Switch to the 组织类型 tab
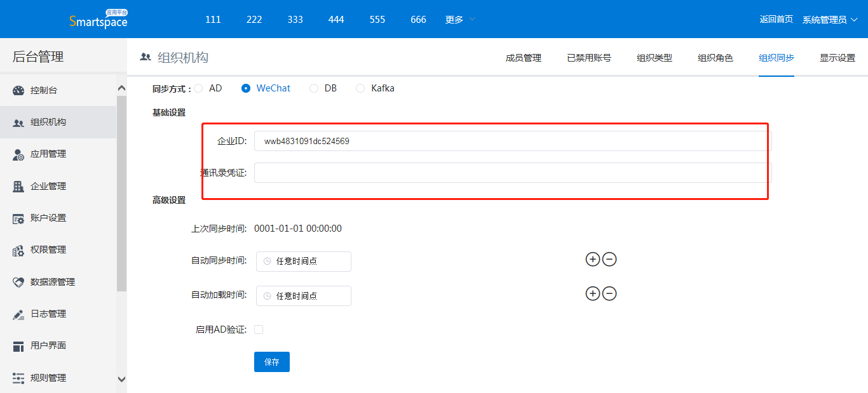The width and height of the screenshot is (868, 393). (654, 58)
